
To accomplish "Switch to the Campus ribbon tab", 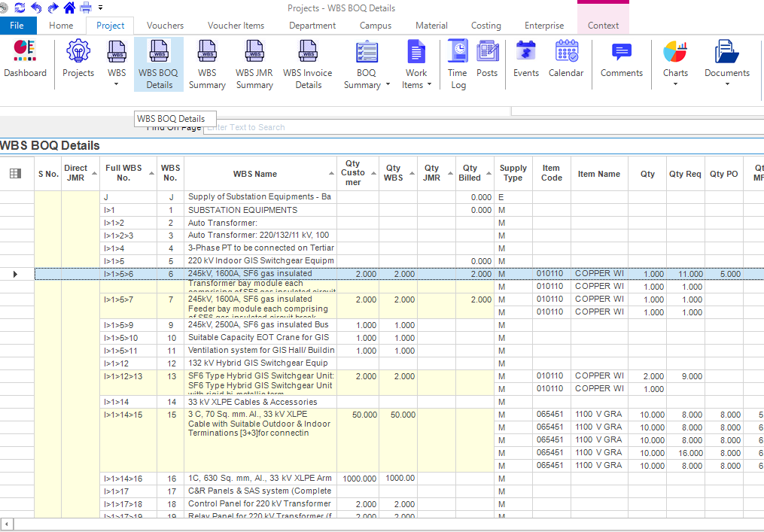I will (x=376, y=26).
